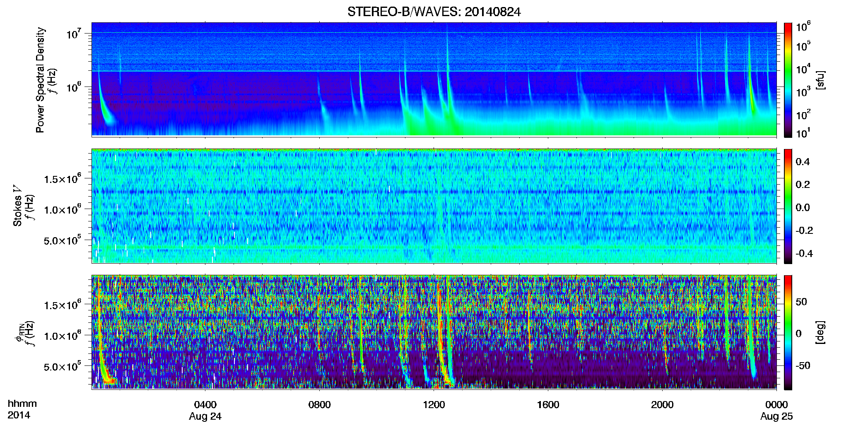Click the -50 tick on degree colorbar
The width and height of the screenshot is (868, 447).
(x=803, y=365)
